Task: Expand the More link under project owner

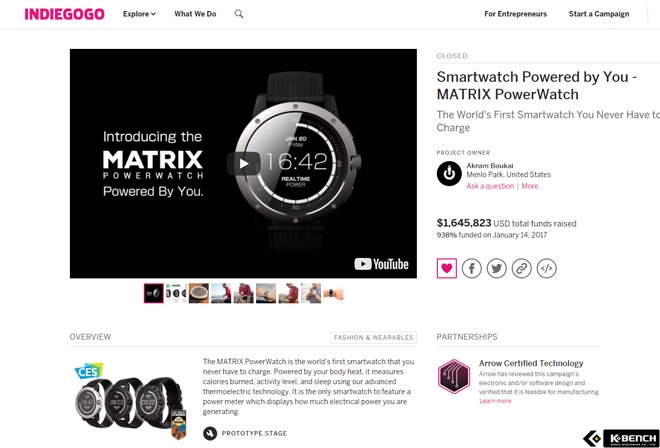Action: pos(530,186)
